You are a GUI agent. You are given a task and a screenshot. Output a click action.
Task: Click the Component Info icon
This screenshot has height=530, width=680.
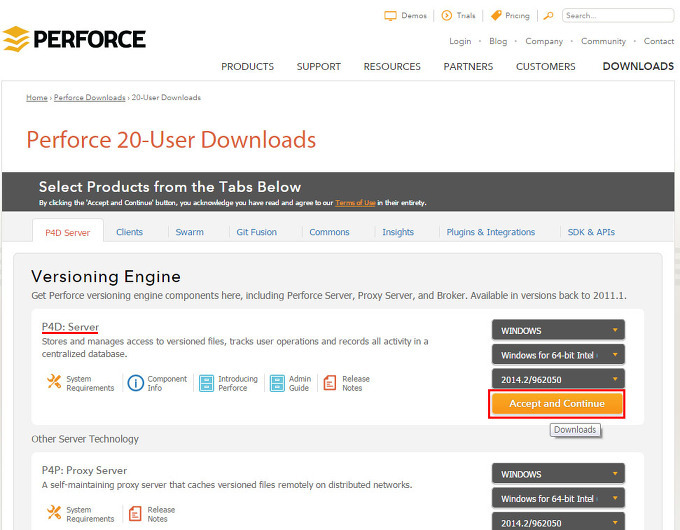(x=136, y=383)
